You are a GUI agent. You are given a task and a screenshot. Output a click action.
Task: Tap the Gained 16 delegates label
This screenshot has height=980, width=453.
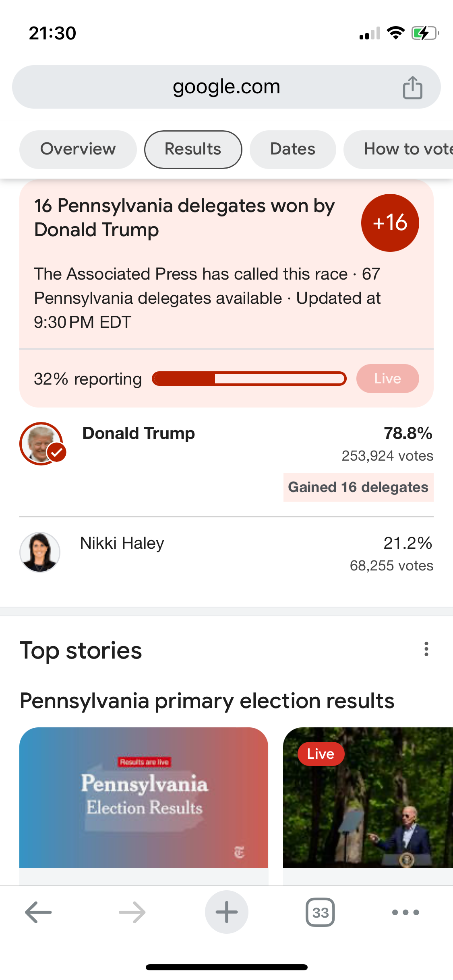click(x=358, y=487)
